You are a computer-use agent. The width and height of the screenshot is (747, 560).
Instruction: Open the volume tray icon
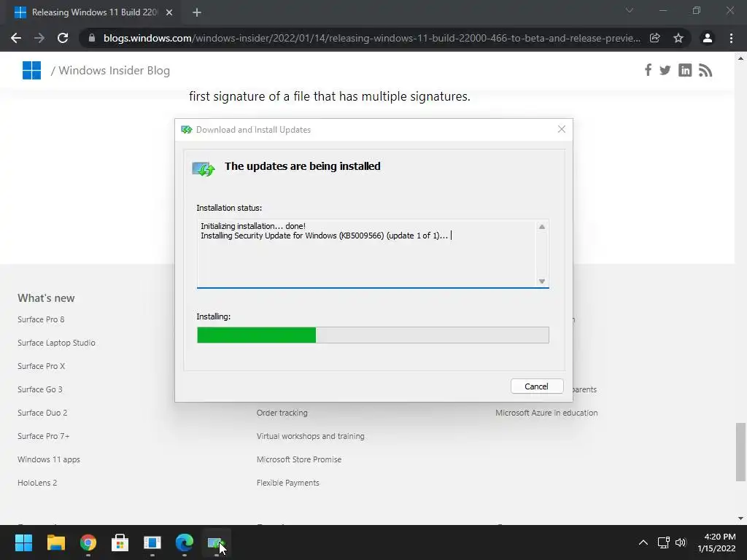click(x=681, y=542)
